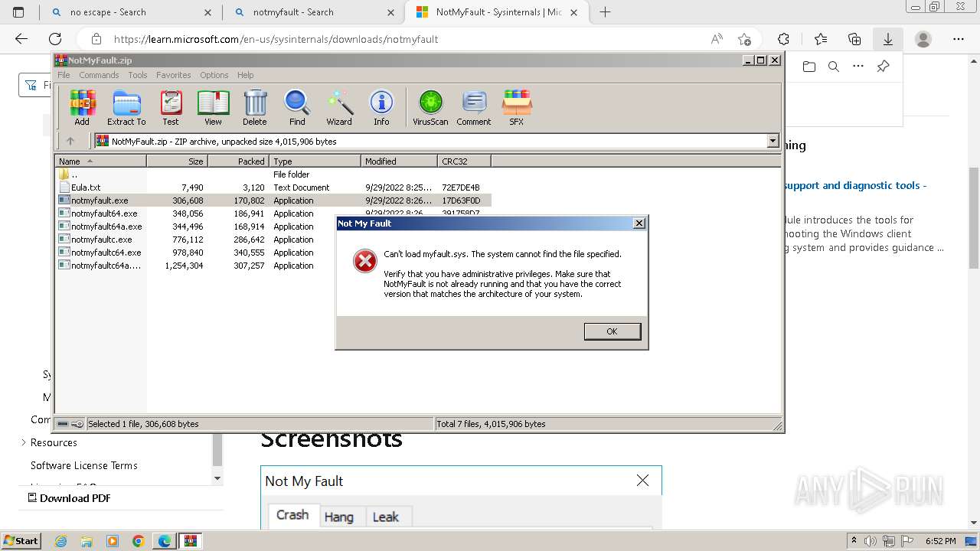Open the Commands menu
The width and height of the screenshot is (980, 551).
point(99,75)
